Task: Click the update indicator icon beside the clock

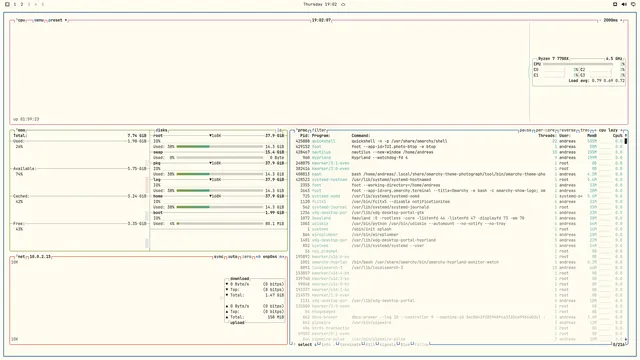Action: tap(343, 4)
